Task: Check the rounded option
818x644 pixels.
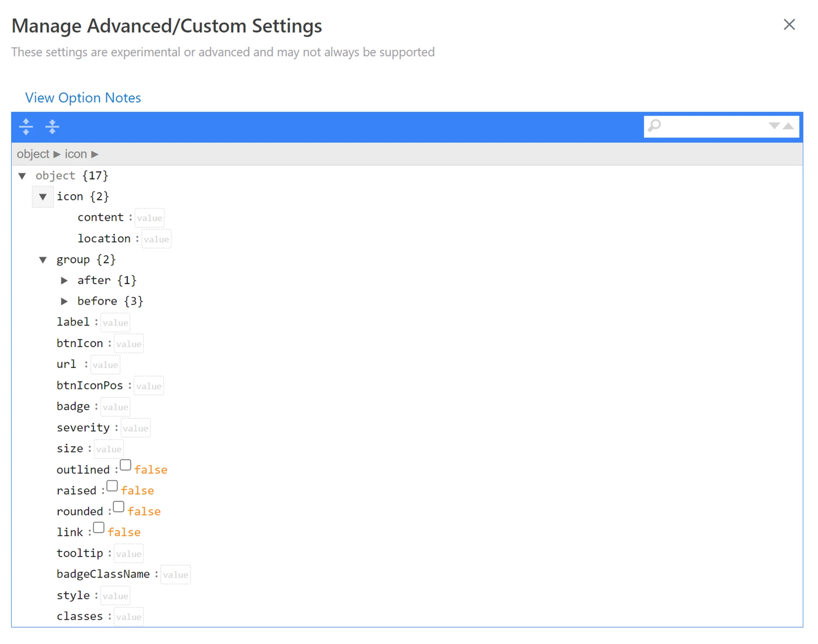Action: [x=118, y=507]
